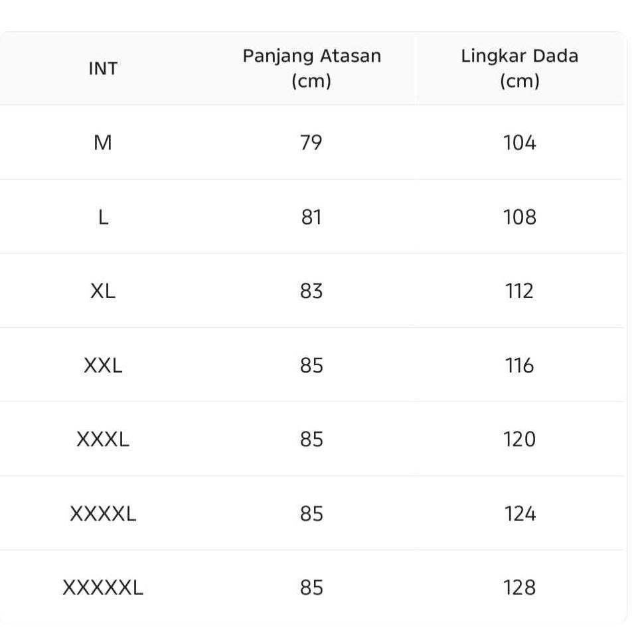Click chest measurement 104
This screenshot has height=644, width=644.
[519, 143]
